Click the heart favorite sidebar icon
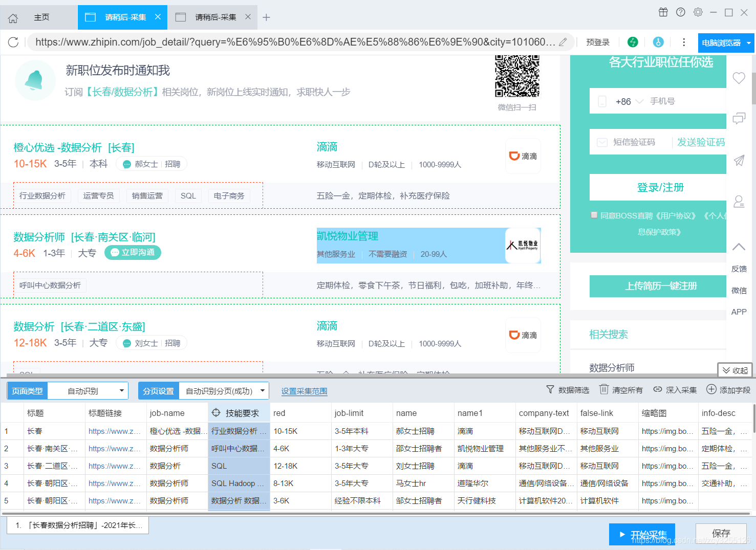Image resolution: width=756 pixels, height=550 pixels. tap(739, 78)
